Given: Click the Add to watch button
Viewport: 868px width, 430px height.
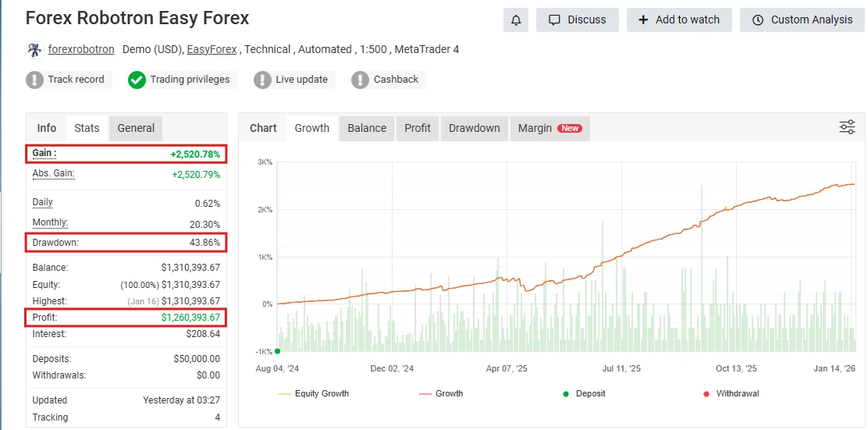Looking at the screenshot, I should 678,20.
